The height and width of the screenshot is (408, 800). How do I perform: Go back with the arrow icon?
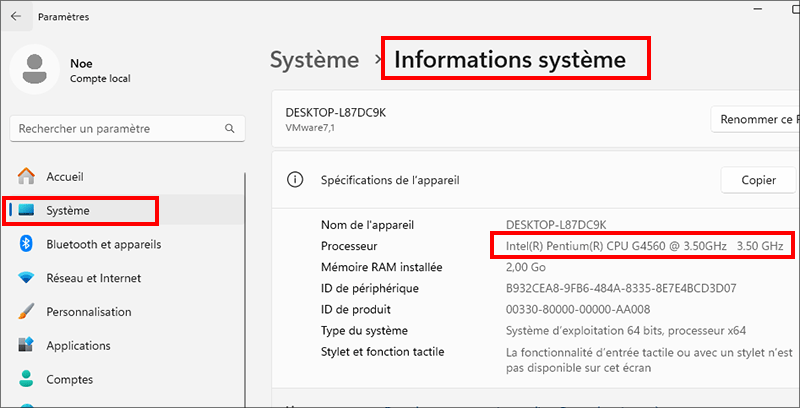coord(16,16)
